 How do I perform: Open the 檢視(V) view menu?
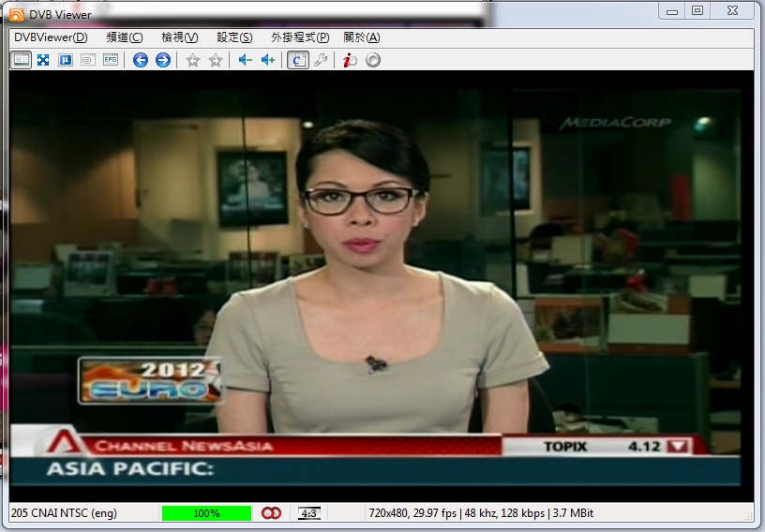click(180, 37)
